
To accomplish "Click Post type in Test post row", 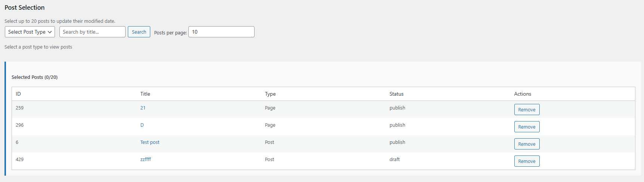I will click(269, 142).
